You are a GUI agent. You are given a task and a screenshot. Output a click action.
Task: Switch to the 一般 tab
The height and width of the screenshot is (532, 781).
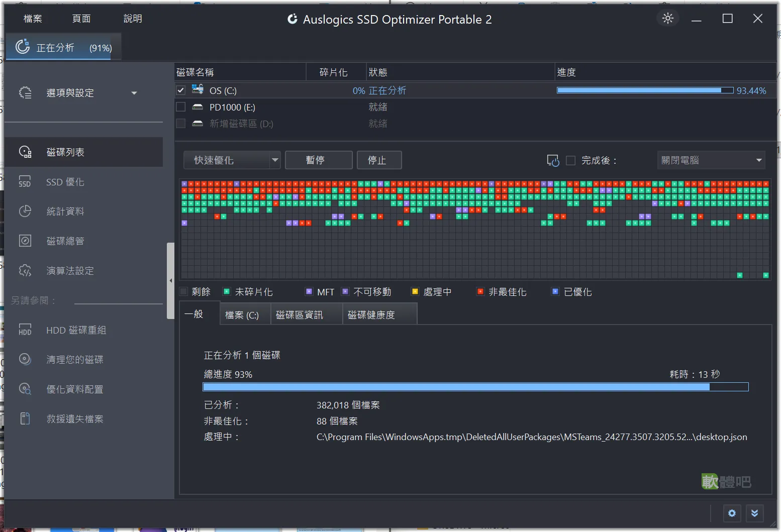tap(200, 313)
